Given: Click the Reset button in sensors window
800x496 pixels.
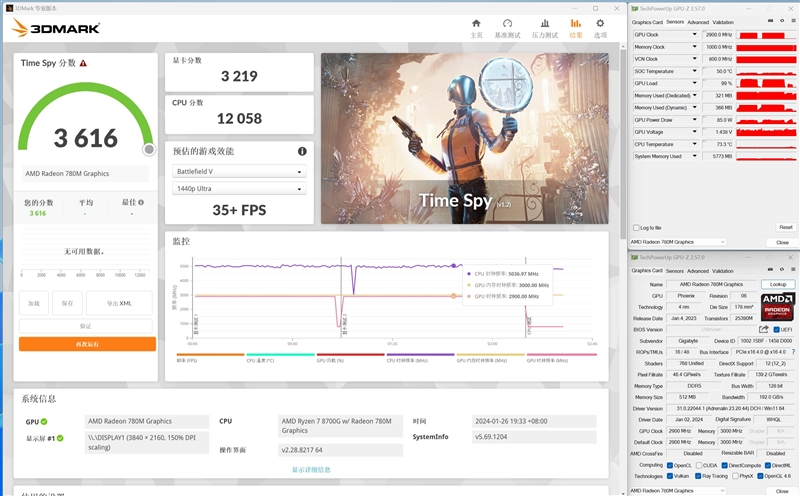Looking at the screenshot, I should click(786, 227).
